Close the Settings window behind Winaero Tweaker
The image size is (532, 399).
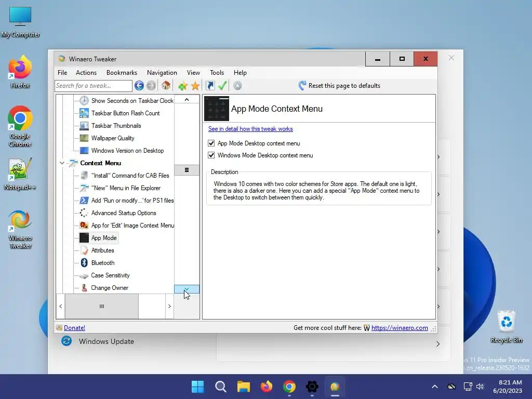tap(451, 58)
